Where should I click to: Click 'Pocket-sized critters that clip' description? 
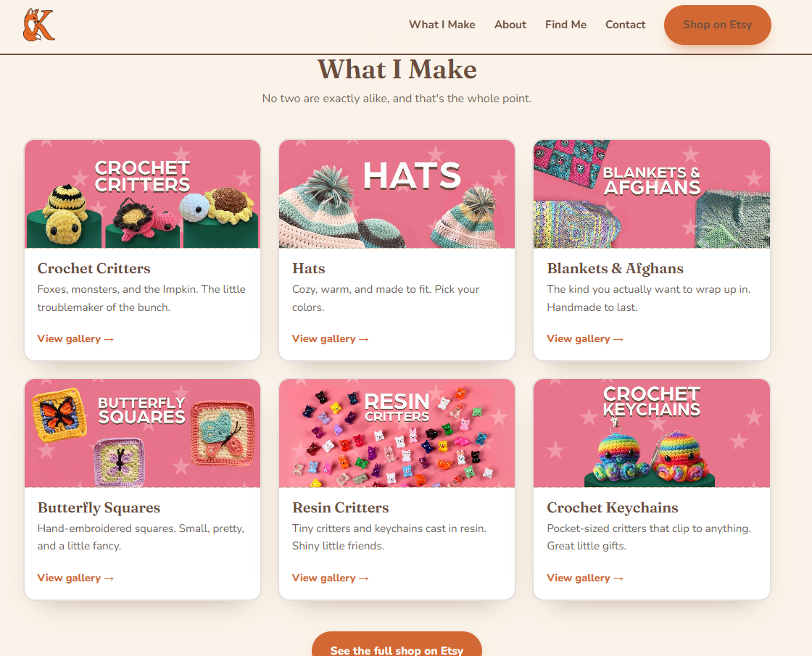tap(649, 537)
